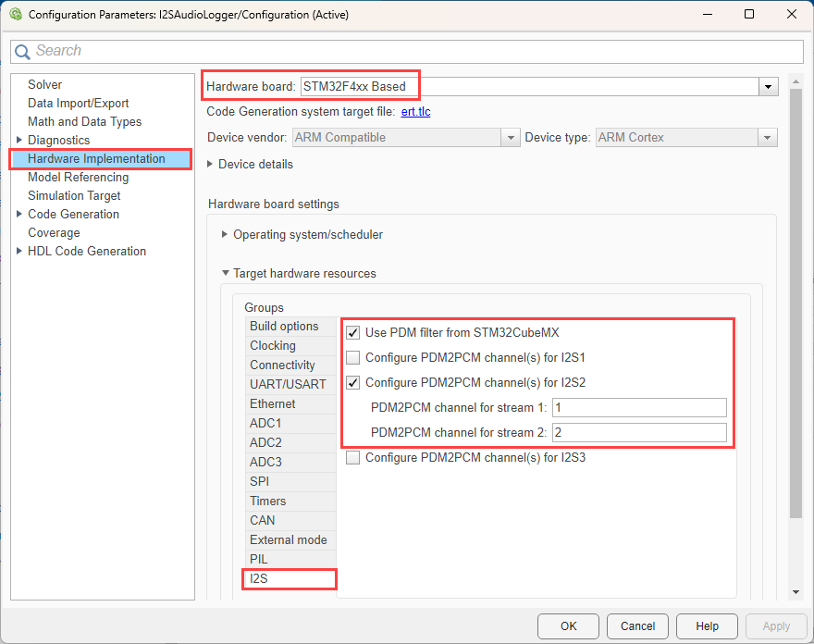
Task: Click the search magnifier icon
Action: tap(23, 52)
